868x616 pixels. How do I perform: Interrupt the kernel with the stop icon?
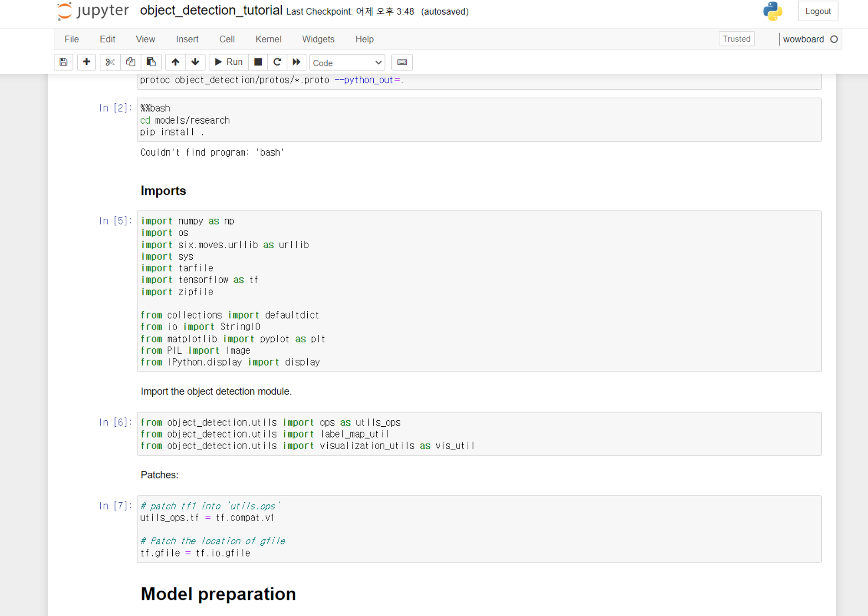coord(258,62)
